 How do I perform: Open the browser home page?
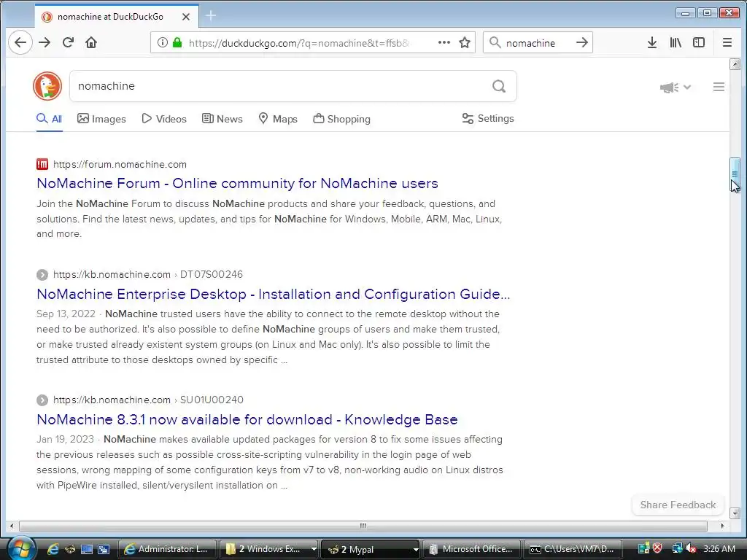(91, 42)
